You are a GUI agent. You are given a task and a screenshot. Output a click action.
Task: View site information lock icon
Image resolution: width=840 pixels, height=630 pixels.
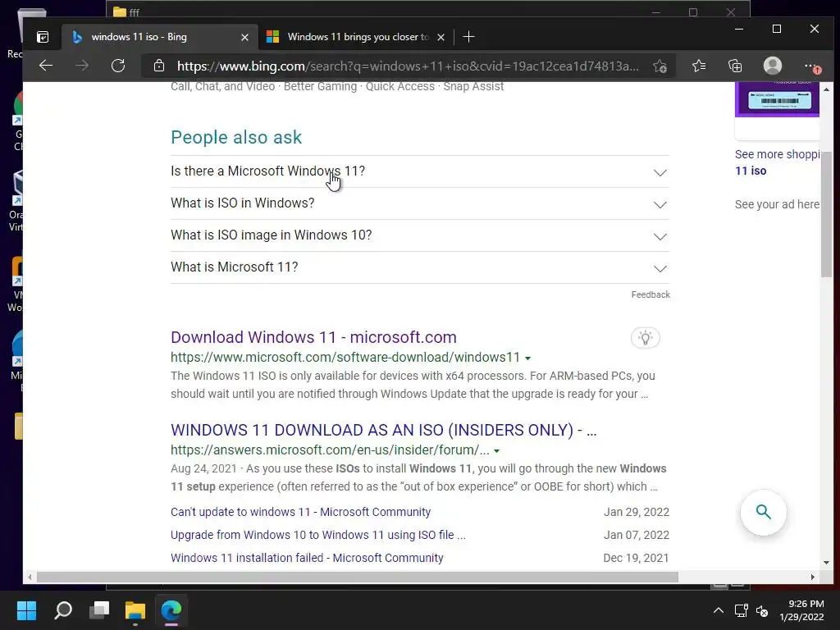[158, 66]
